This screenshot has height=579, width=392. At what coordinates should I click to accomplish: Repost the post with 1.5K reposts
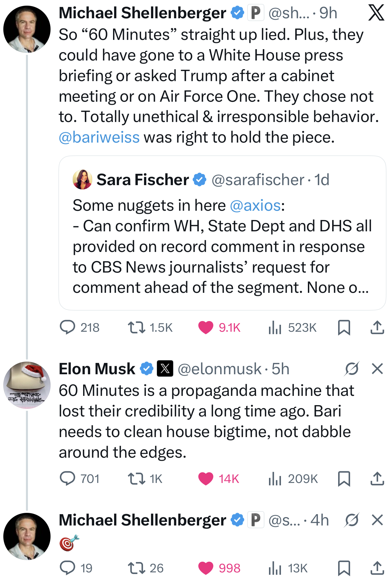(x=137, y=327)
